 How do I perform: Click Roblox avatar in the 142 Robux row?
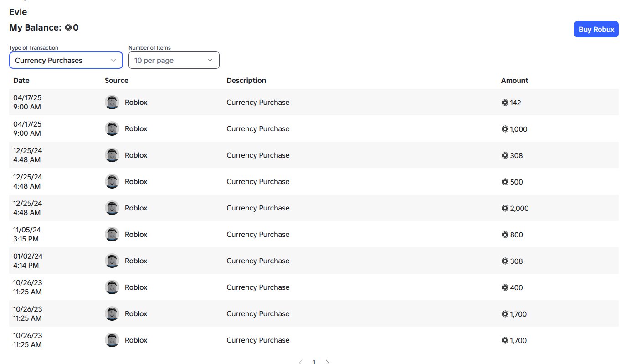(112, 102)
